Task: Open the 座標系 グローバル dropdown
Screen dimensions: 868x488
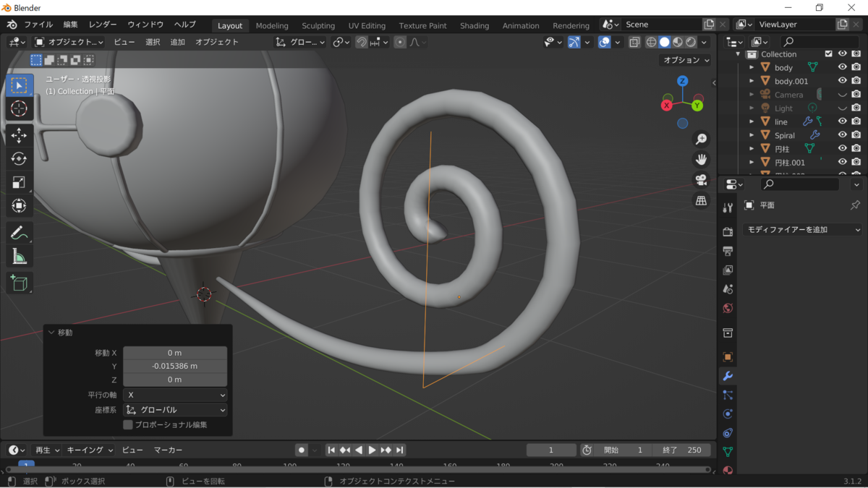Action: click(x=175, y=410)
